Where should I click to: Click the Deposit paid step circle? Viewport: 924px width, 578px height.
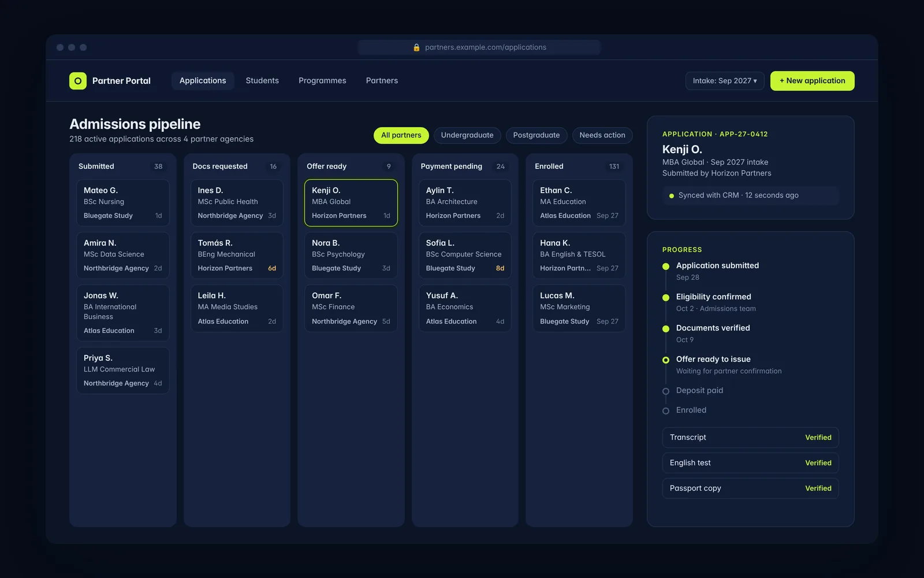(666, 391)
